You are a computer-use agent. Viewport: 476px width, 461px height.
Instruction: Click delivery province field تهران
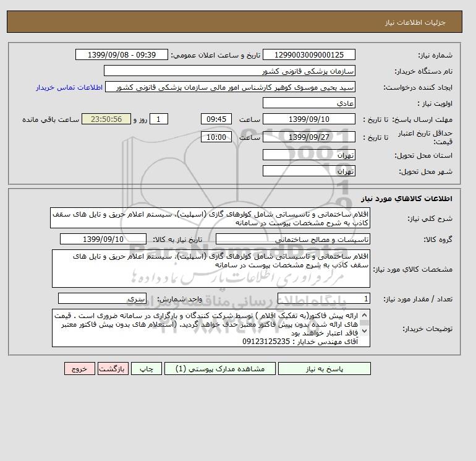308,155
